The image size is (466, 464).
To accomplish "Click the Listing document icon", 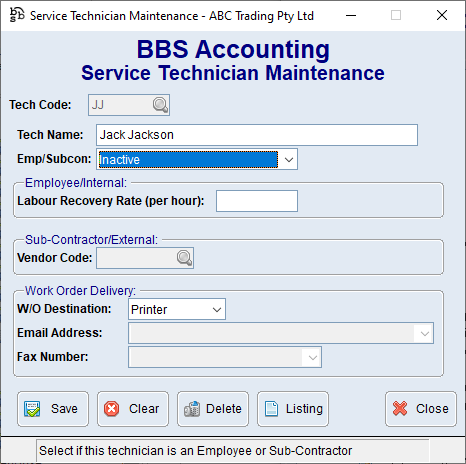I will (271, 409).
